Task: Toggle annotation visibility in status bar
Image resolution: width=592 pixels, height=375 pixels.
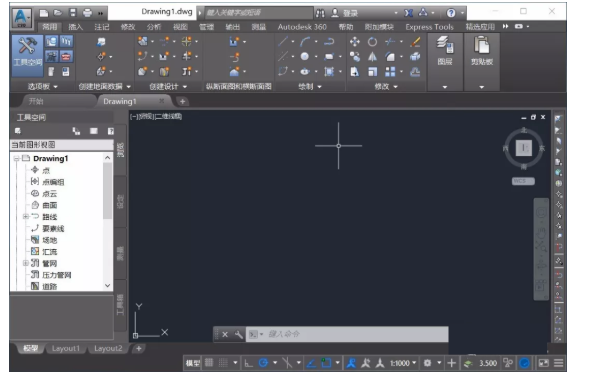Action: coord(351,363)
